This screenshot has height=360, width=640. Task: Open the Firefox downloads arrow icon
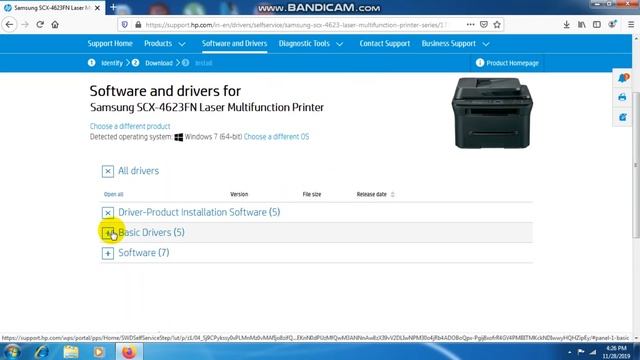click(x=566, y=25)
